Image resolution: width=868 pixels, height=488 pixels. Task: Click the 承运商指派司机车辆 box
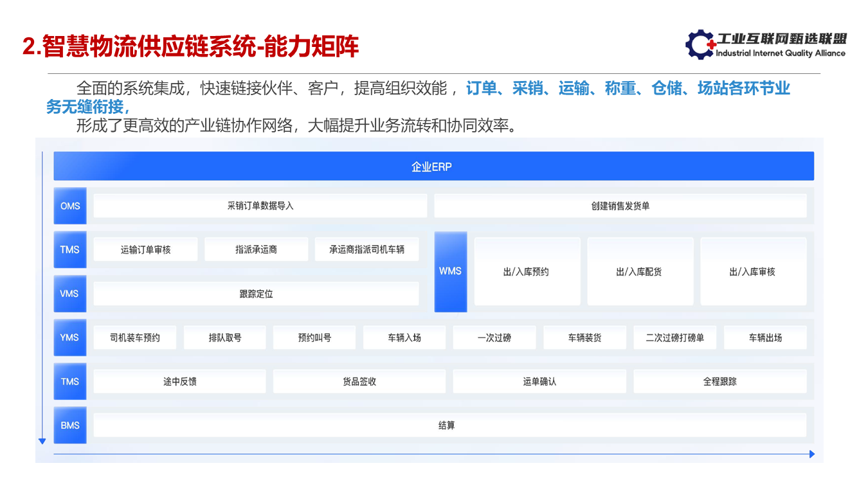click(366, 249)
